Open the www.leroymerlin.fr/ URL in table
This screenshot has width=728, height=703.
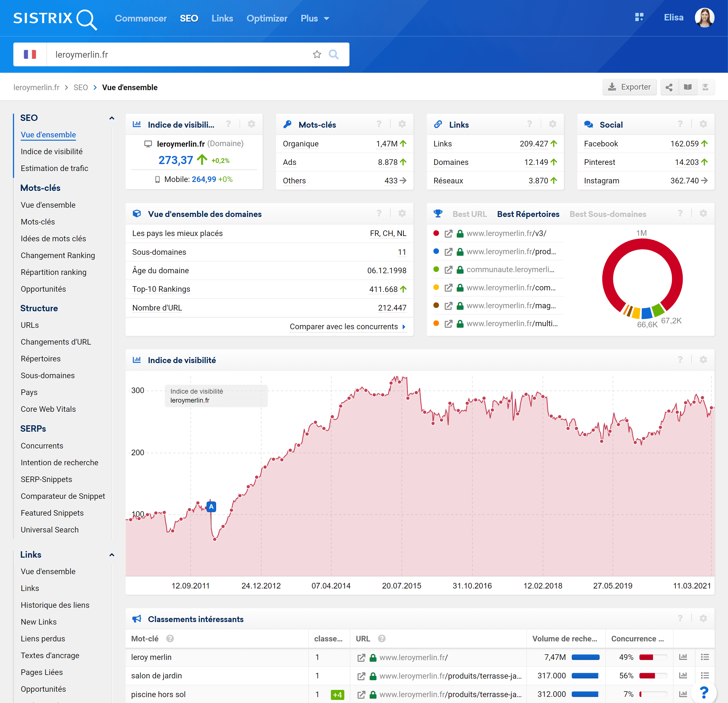tap(413, 657)
